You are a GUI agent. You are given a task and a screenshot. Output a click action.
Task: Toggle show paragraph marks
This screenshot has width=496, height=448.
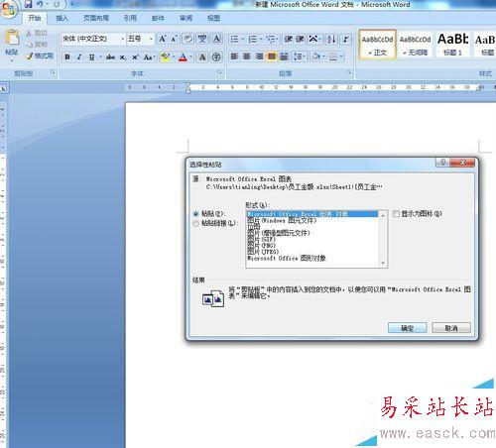click(x=345, y=39)
